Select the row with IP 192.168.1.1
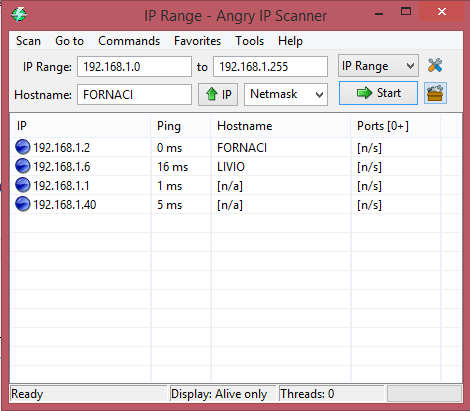Image resolution: width=470 pixels, height=411 pixels. point(236,185)
